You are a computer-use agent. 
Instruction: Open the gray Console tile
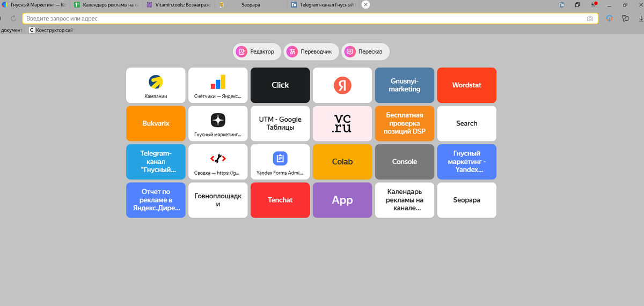(x=405, y=162)
